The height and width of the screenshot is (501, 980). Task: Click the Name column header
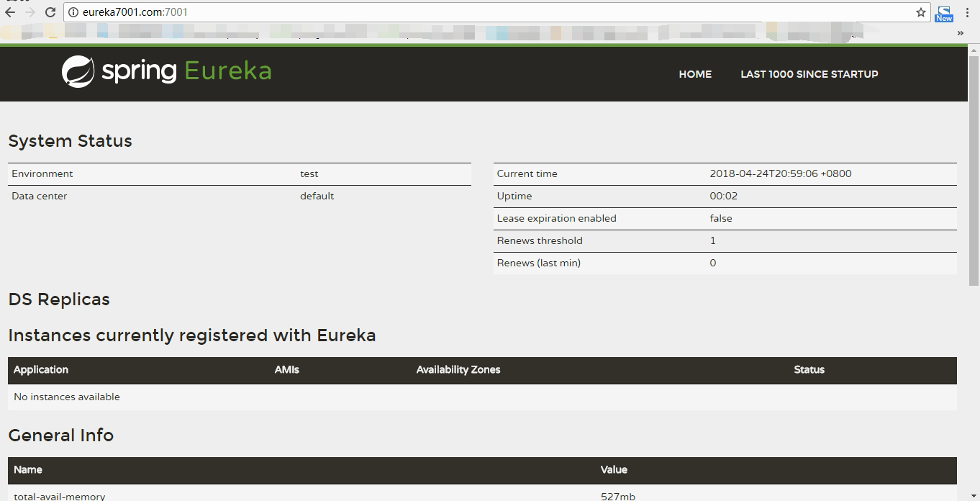point(28,469)
